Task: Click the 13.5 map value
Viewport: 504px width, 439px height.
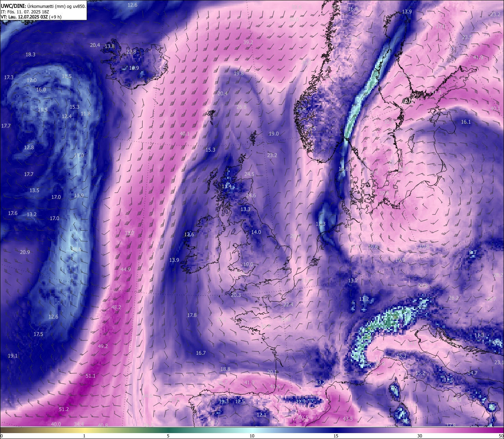Action: (34, 190)
